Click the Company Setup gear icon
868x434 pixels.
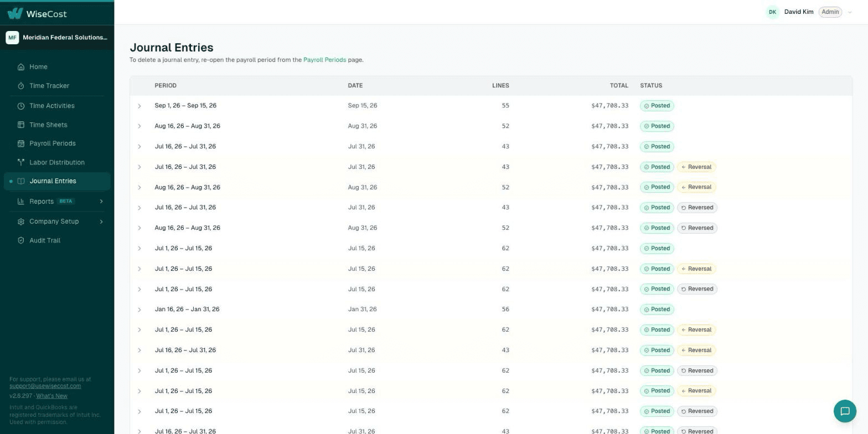point(21,221)
